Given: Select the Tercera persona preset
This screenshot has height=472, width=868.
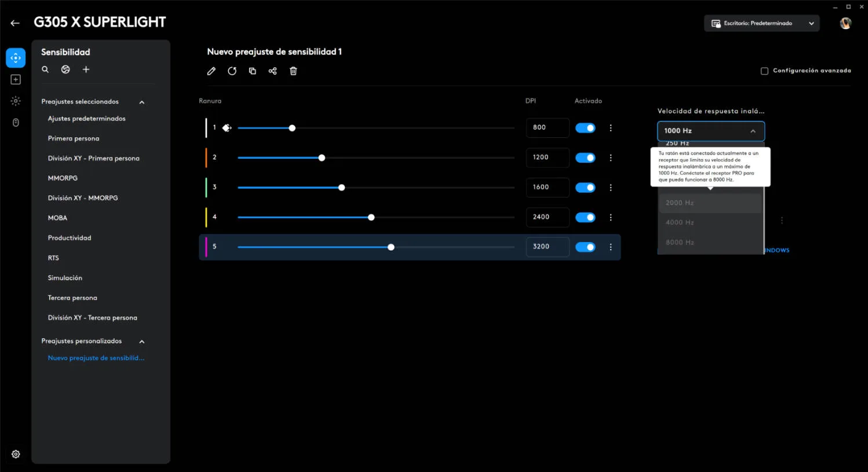Looking at the screenshot, I should 72,298.
